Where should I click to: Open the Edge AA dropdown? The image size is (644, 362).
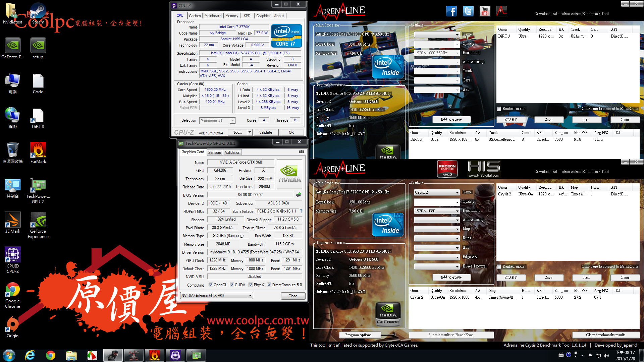coord(437,257)
